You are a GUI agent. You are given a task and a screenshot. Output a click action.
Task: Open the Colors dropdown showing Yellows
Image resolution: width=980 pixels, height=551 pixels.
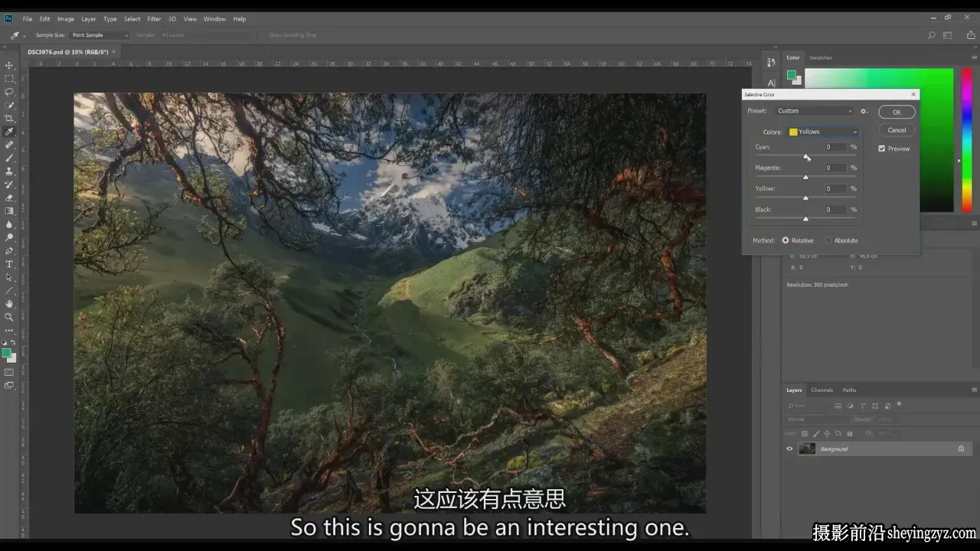click(823, 132)
